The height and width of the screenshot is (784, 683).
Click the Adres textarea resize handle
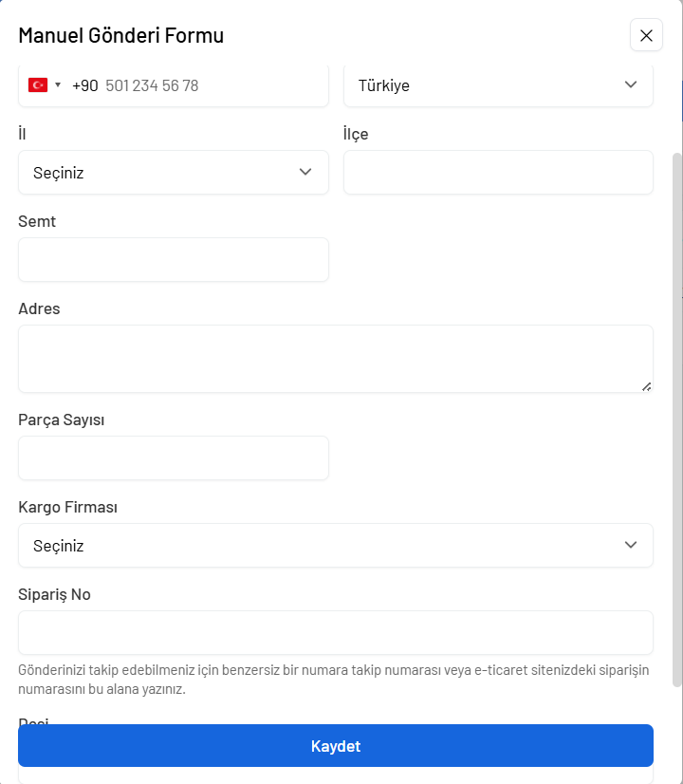[x=646, y=385]
